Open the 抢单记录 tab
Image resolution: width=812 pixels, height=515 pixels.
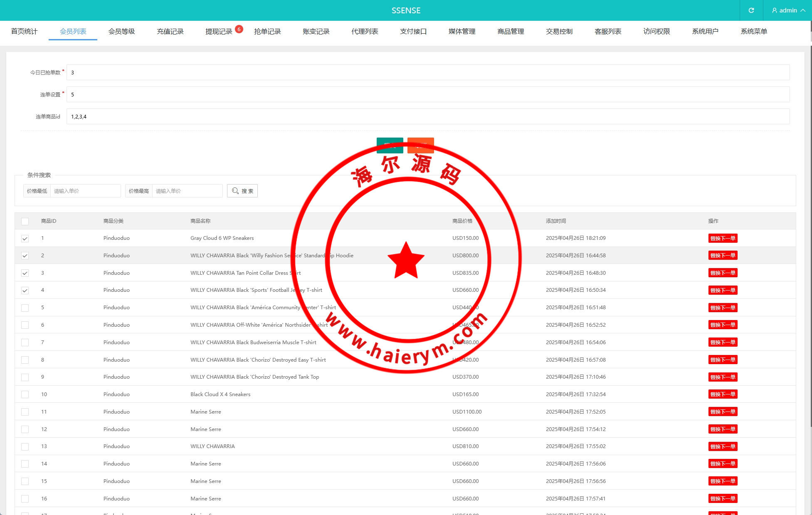click(x=267, y=32)
